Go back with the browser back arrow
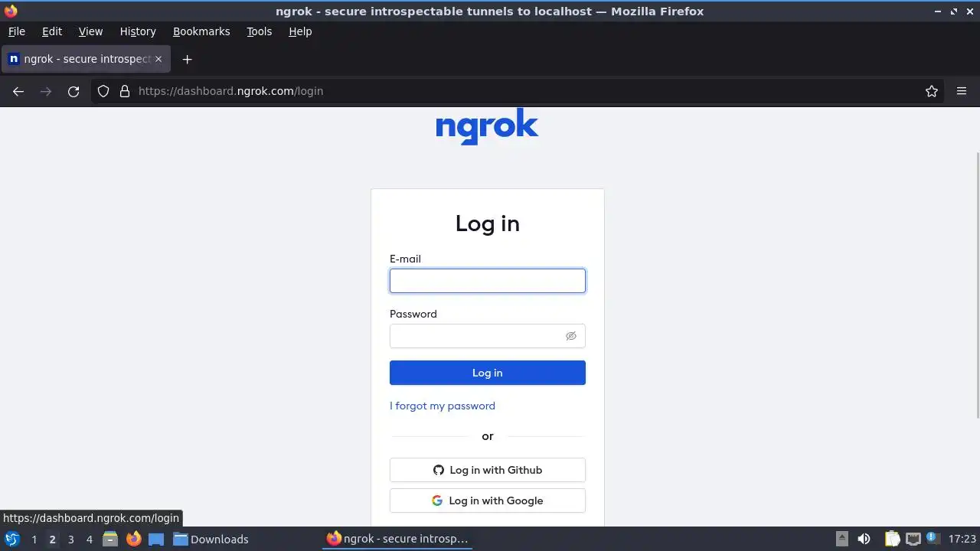 [18, 91]
